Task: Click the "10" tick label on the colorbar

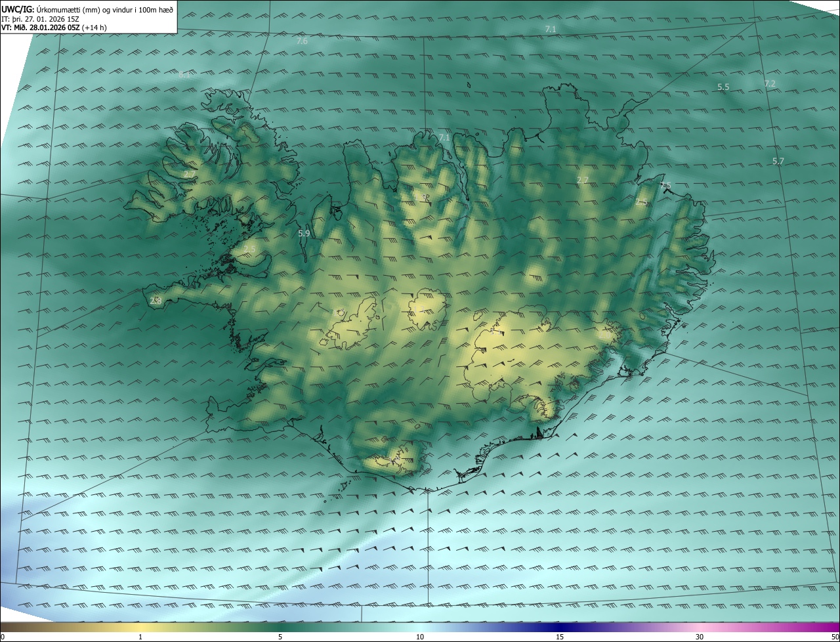Action: point(420,637)
